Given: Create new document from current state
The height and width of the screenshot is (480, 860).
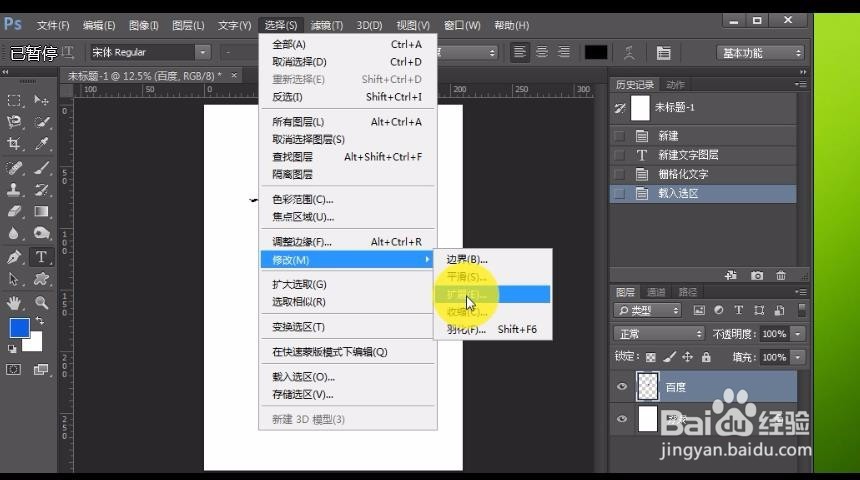Looking at the screenshot, I should tap(731, 275).
